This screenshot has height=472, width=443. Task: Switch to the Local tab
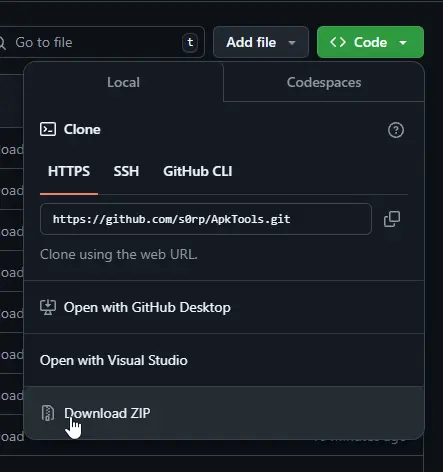coord(123,82)
